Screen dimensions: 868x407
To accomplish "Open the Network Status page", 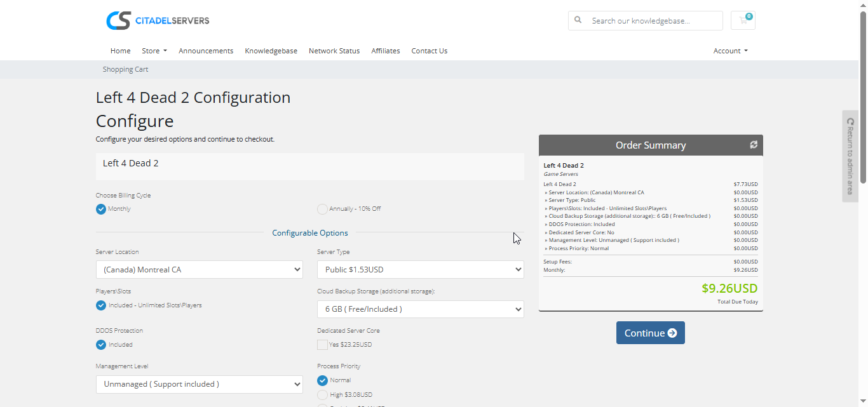I will click(334, 51).
